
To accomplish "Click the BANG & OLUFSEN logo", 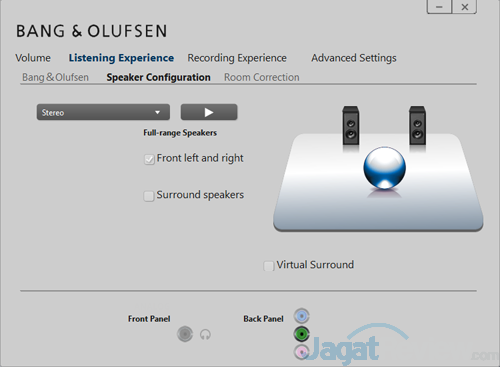I will point(91,31).
